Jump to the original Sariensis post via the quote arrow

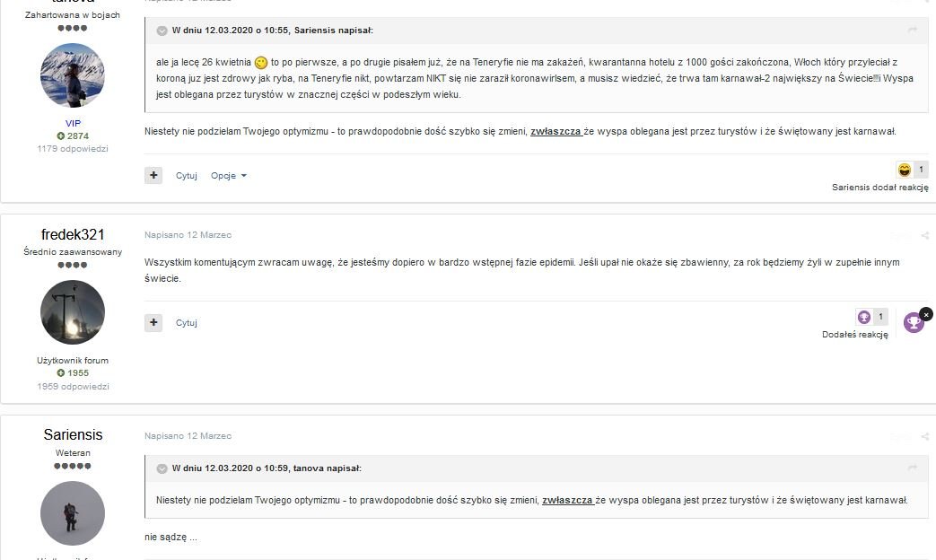(912, 30)
